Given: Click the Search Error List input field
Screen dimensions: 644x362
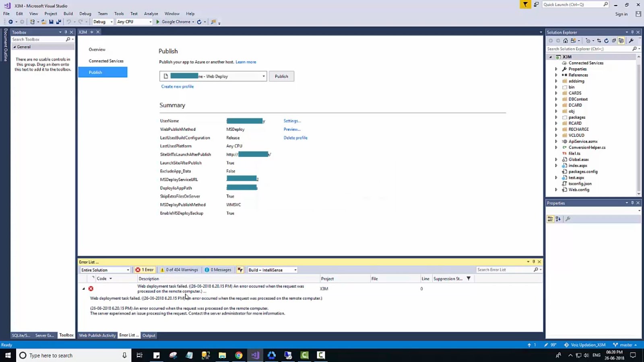Looking at the screenshot, I should click(x=505, y=269).
